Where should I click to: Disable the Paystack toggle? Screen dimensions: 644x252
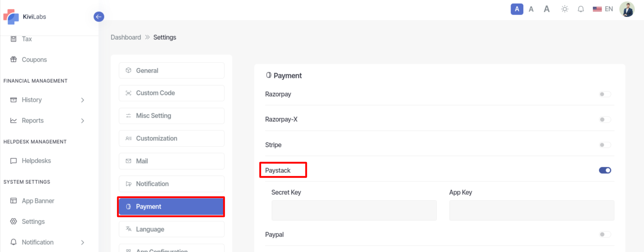click(x=605, y=170)
